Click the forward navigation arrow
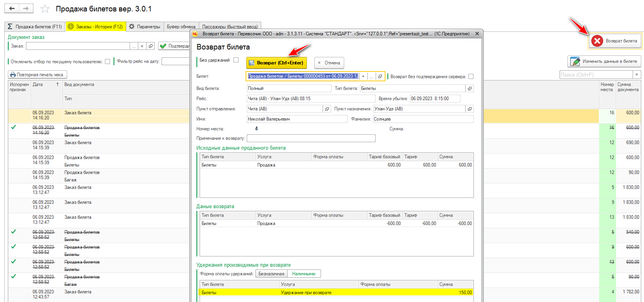 (x=26, y=8)
